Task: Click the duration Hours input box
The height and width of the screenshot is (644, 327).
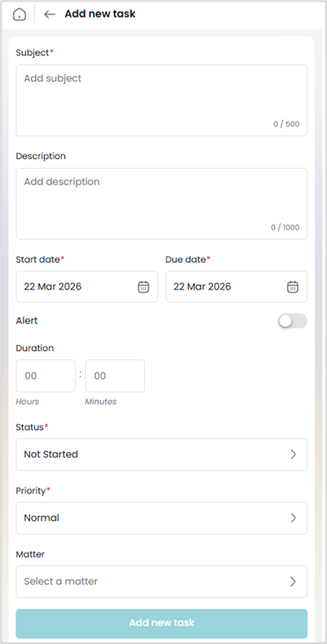Action: tap(46, 376)
